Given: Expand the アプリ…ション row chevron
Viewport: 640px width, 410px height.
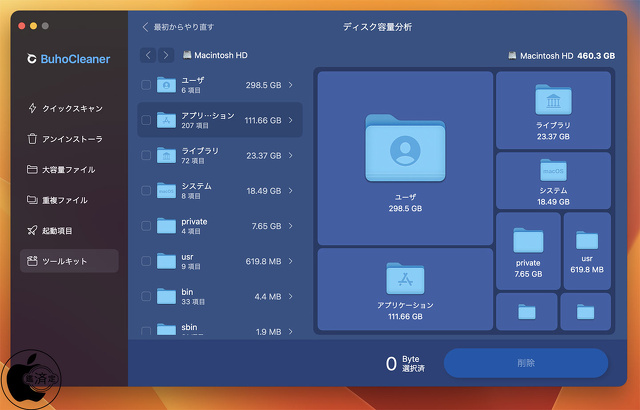Looking at the screenshot, I should tap(291, 120).
